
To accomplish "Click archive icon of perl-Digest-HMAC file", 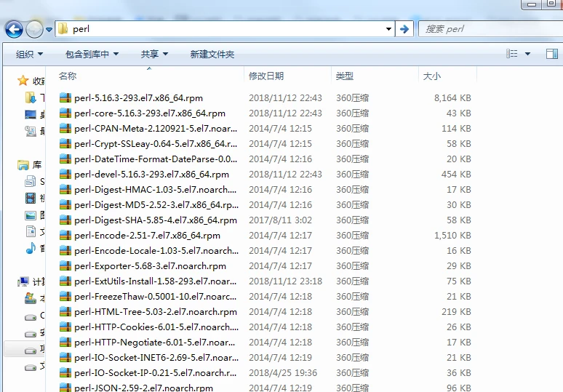I will (x=65, y=189).
